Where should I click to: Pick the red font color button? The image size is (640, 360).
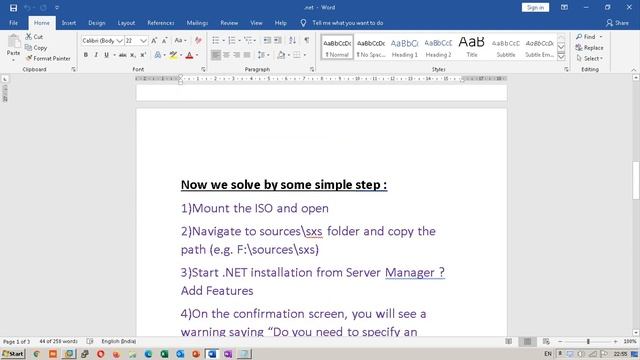(189, 55)
